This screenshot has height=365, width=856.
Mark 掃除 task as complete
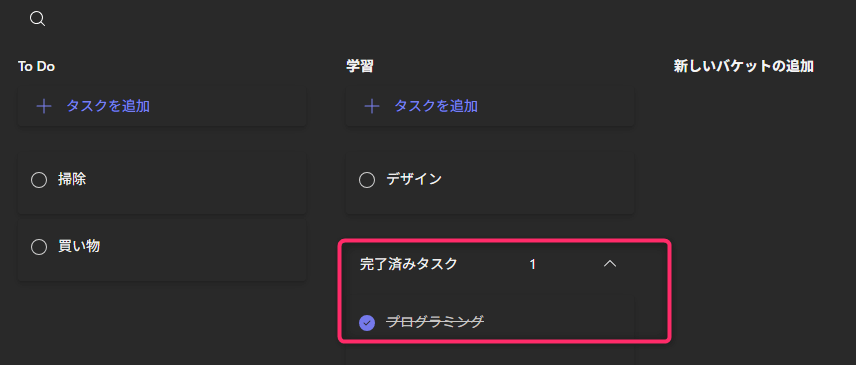click(x=39, y=180)
